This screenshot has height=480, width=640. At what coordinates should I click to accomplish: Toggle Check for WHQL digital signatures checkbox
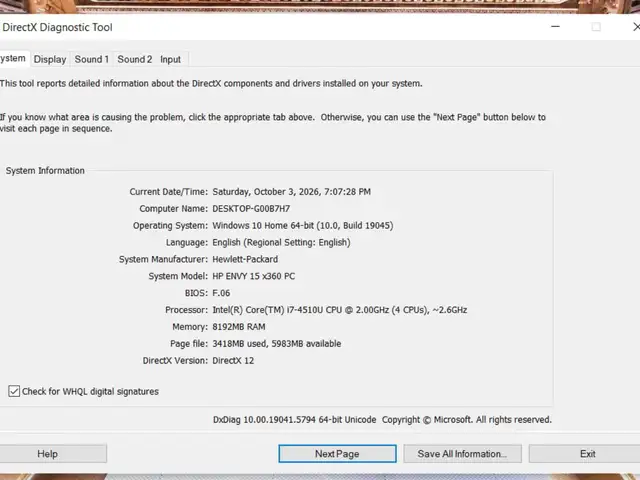[14, 391]
